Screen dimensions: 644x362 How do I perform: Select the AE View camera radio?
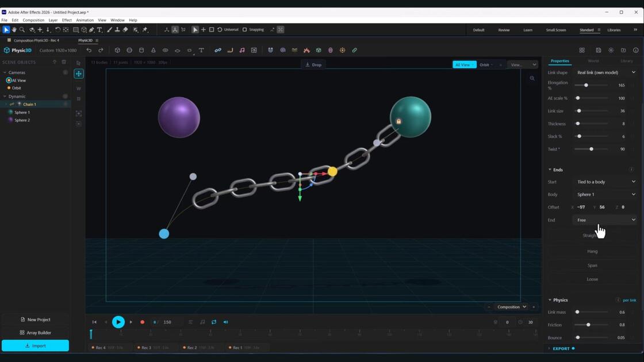pos(9,80)
